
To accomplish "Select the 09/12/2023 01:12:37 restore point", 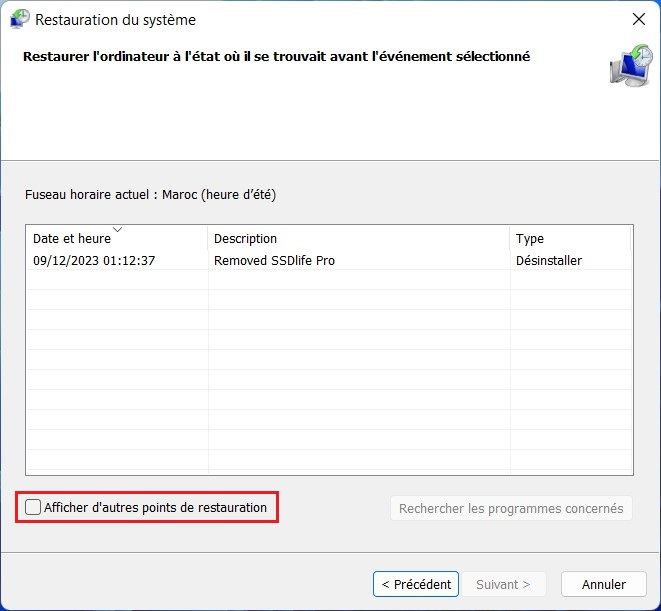I will 94,261.
